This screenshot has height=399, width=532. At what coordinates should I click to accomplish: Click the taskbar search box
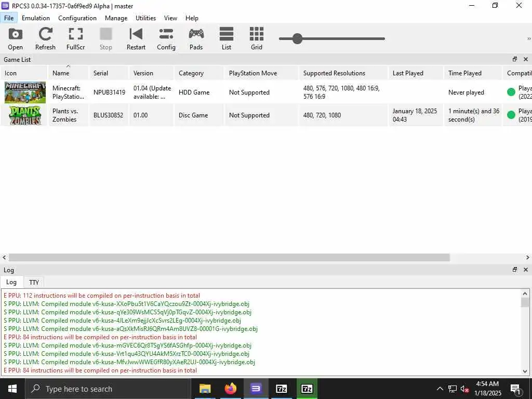click(x=108, y=389)
